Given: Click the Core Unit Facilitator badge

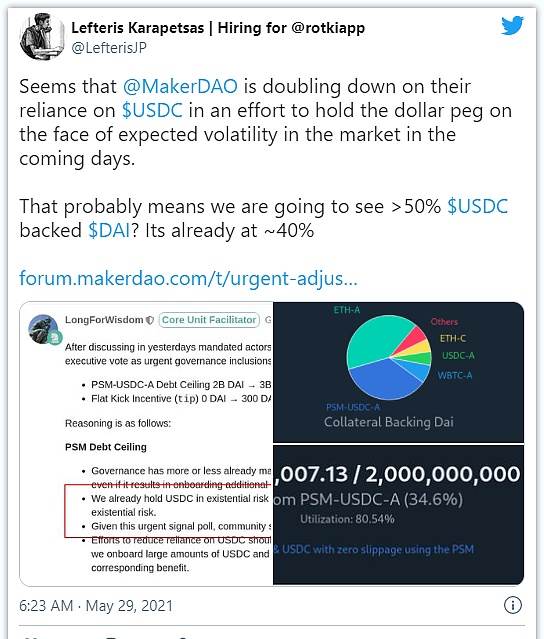Looking at the screenshot, I should (209, 320).
